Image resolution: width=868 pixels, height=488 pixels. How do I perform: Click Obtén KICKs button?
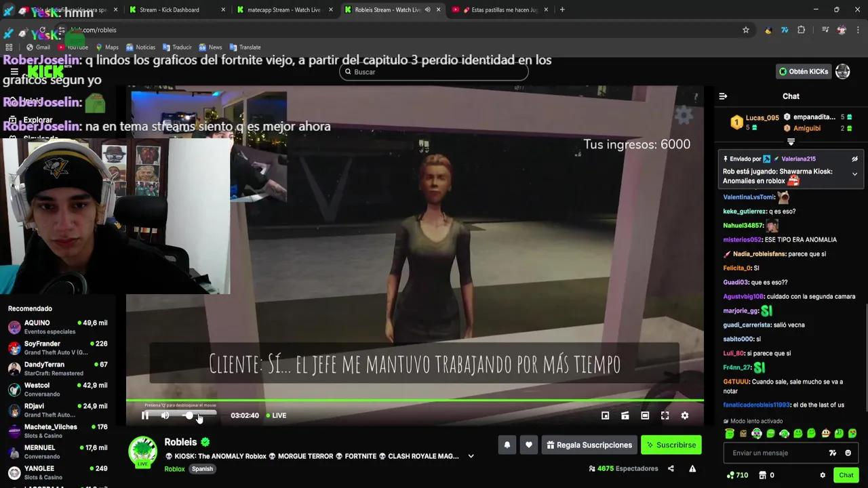click(804, 71)
